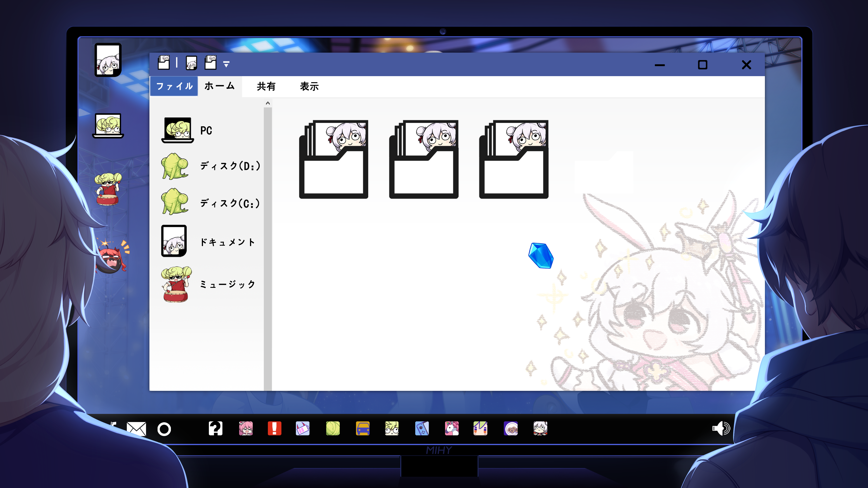This screenshot has width=868, height=488.
Task: Open the red exclamation mark taskbar icon
Action: [x=275, y=428]
